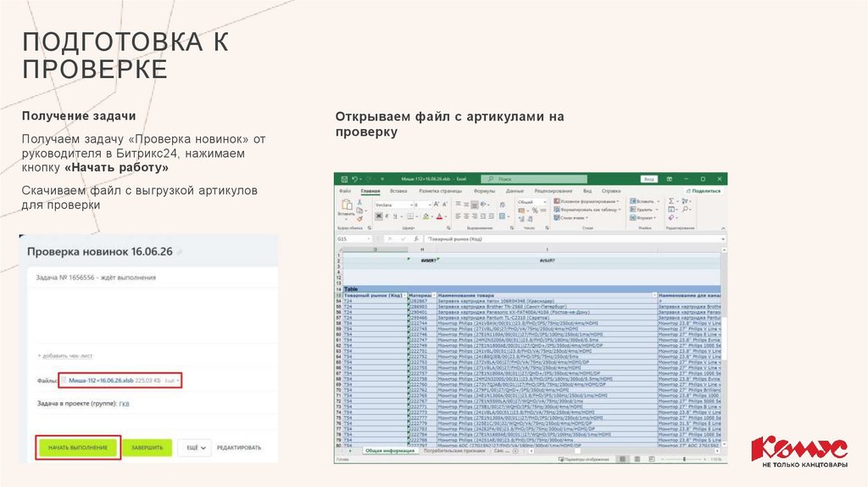Toggle Underline (Ч) formatting in Excel
Screen dimensions: 868x487
coord(395,216)
